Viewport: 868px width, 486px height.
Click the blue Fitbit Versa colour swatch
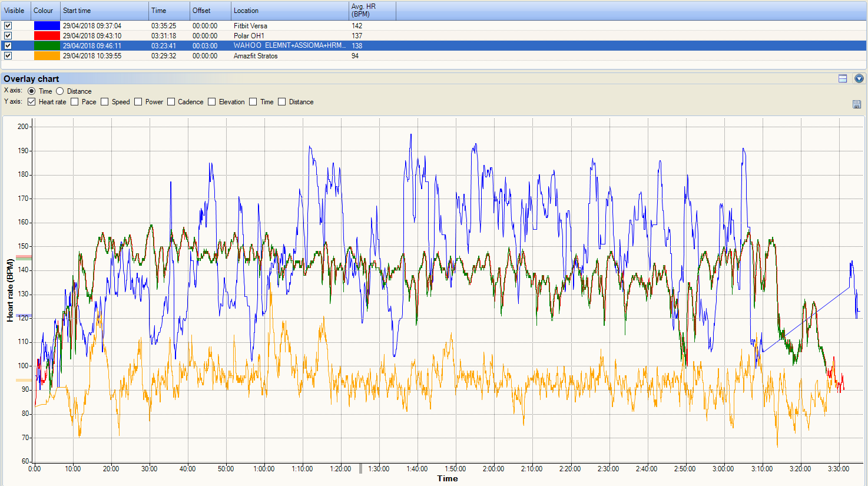click(x=47, y=26)
